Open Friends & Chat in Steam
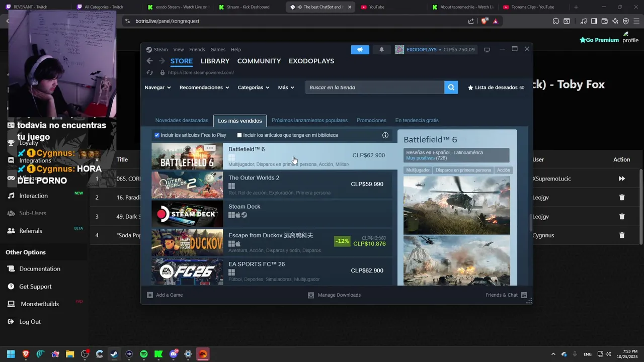The image size is (644, 362). (506, 295)
